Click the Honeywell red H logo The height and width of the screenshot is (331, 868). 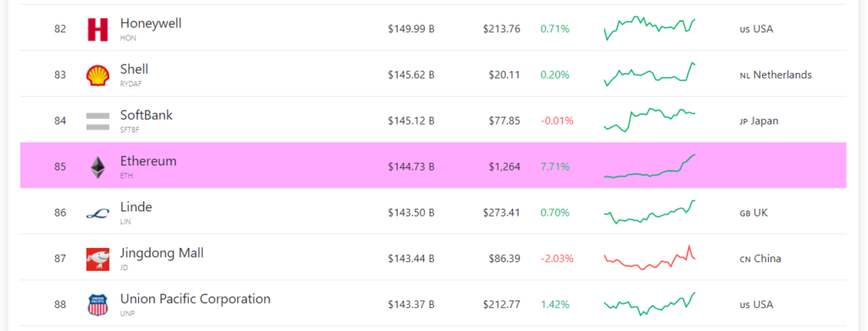[98, 30]
